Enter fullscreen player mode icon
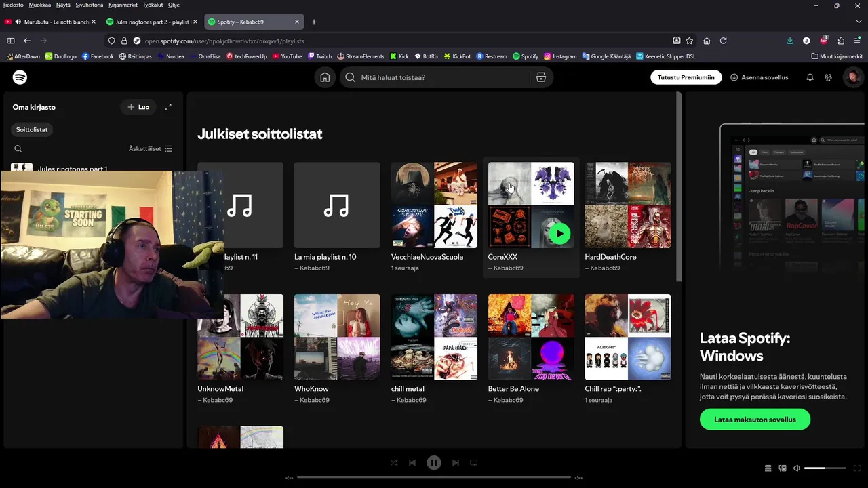This screenshot has width=868, height=488. [x=858, y=468]
